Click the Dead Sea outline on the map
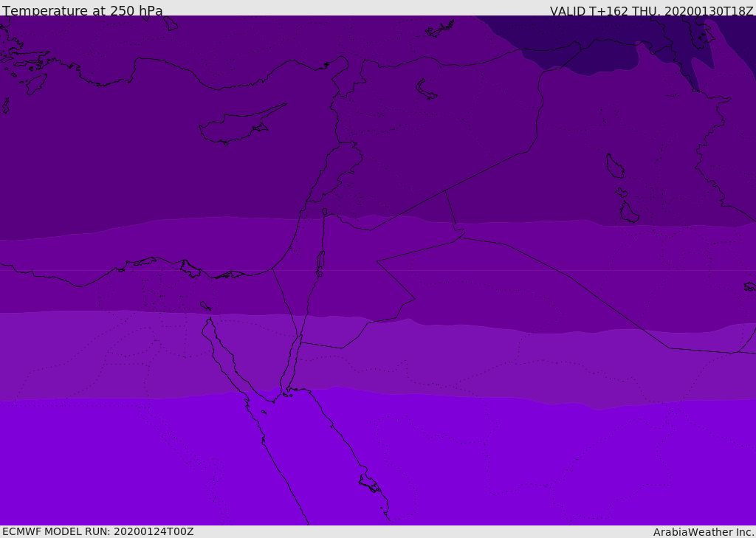This screenshot has height=538, width=756. tap(320, 261)
